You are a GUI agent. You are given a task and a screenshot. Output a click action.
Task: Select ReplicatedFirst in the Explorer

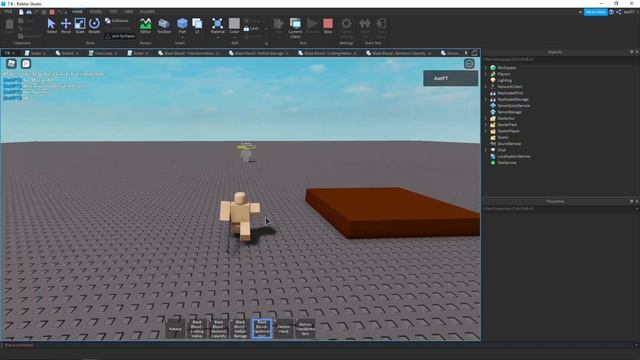coord(510,93)
